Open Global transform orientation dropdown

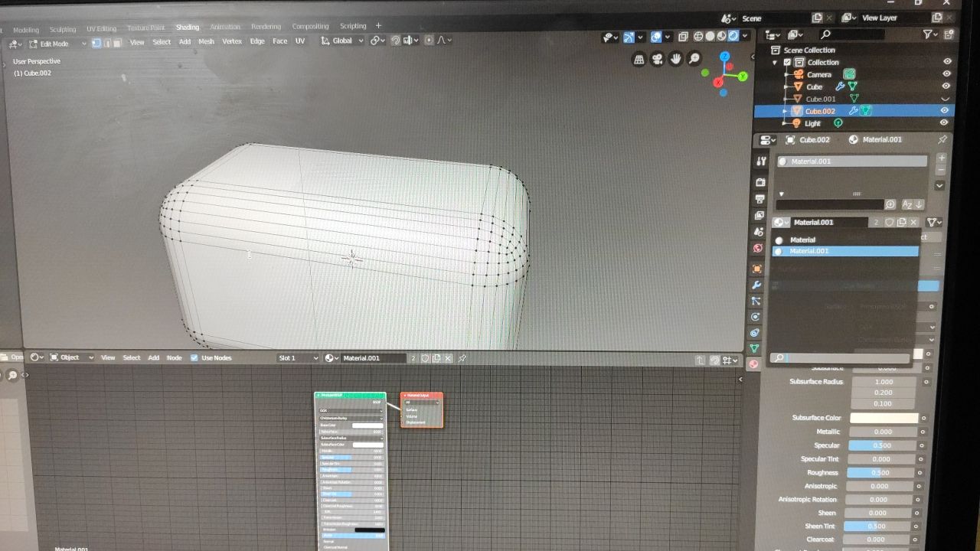click(x=342, y=41)
